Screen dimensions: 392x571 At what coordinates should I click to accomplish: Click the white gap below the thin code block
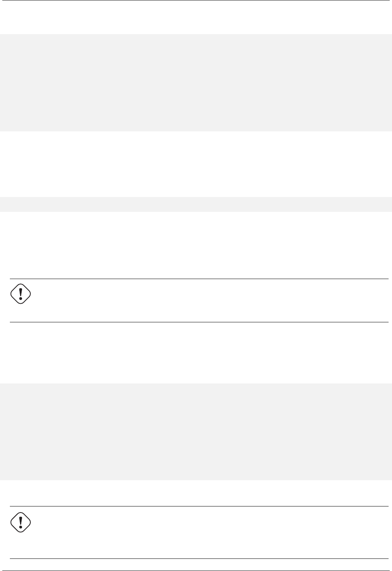click(196, 243)
